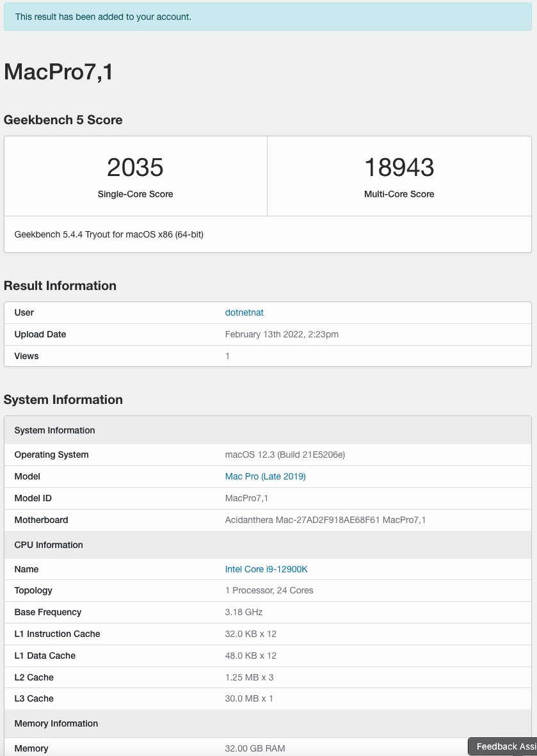Select the memory value 32.00 GB RAM
537x756 pixels.
point(255,748)
